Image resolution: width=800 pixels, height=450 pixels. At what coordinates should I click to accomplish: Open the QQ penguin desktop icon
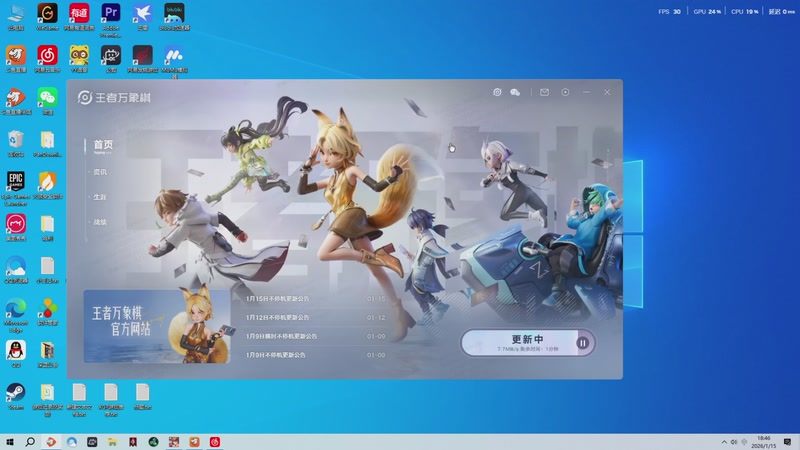[16, 354]
